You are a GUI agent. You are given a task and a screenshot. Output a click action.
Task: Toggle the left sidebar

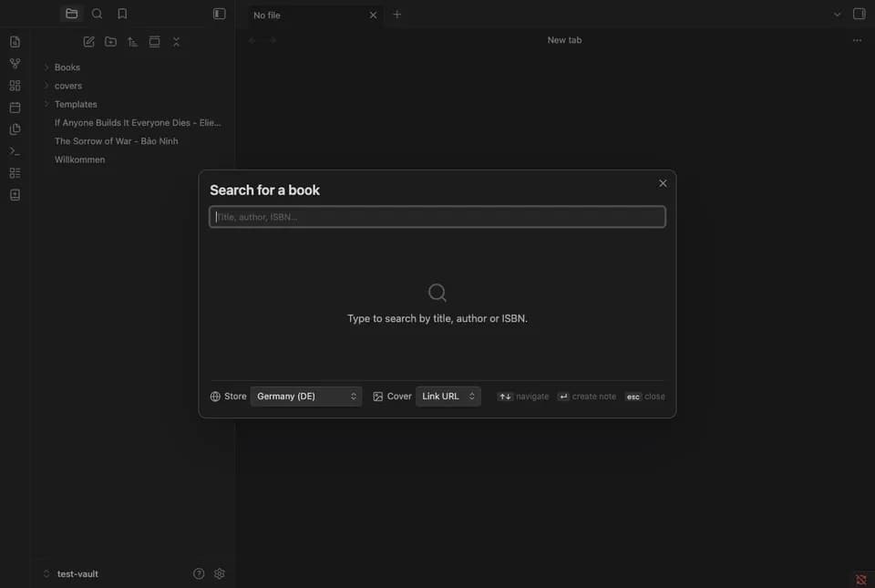coord(220,14)
